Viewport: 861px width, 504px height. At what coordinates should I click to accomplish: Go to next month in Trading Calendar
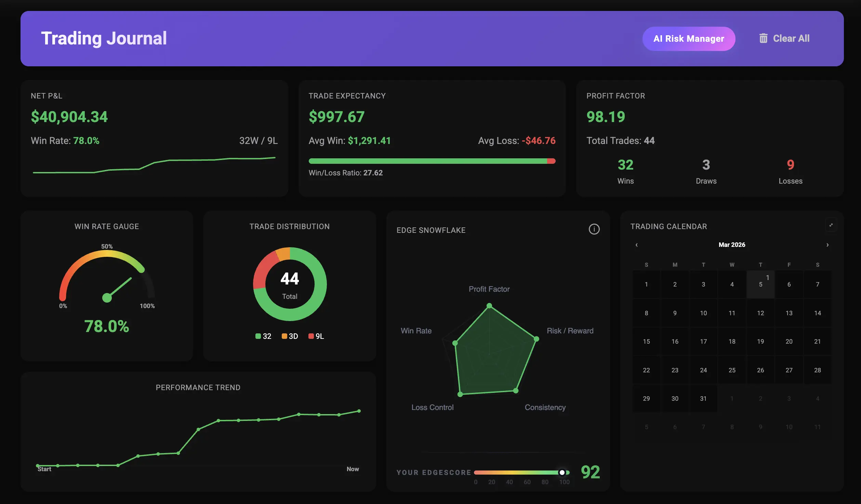coord(827,245)
